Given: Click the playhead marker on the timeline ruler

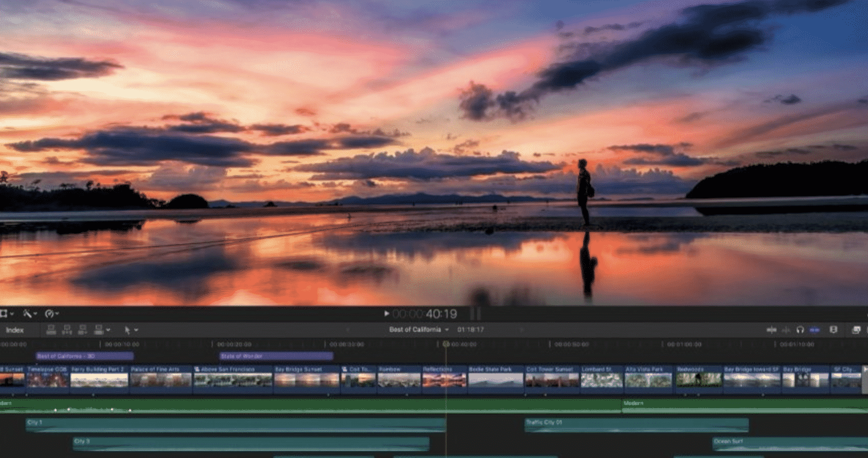Looking at the screenshot, I should tap(446, 344).
